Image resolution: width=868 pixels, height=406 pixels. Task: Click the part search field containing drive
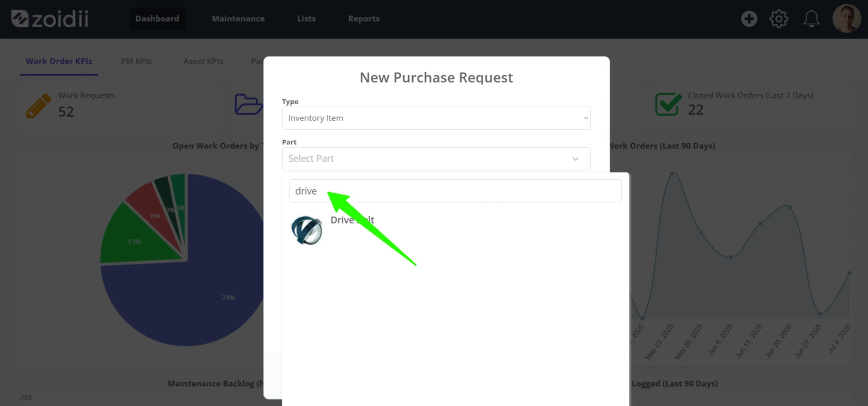coord(455,191)
